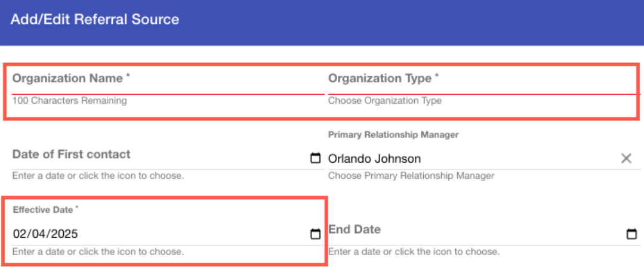This screenshot has height=273, width=644.
Task: Select the month segment in Effective Date
Action: point(20,234)
